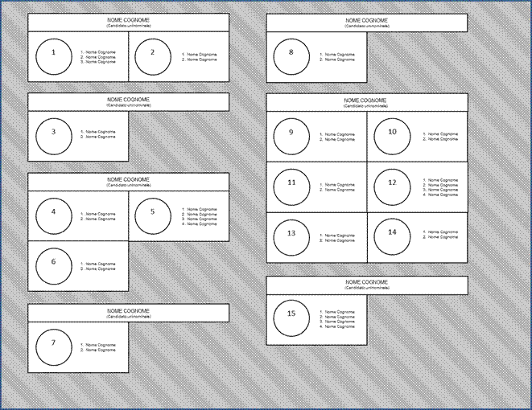
Task: Mark the list symbol circle 10
Action: click(x=392, y=137)
